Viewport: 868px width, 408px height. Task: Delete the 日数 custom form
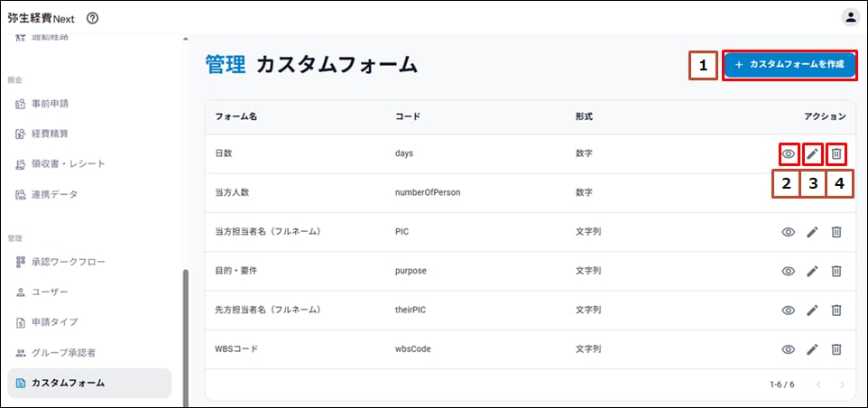pos(836,154)
